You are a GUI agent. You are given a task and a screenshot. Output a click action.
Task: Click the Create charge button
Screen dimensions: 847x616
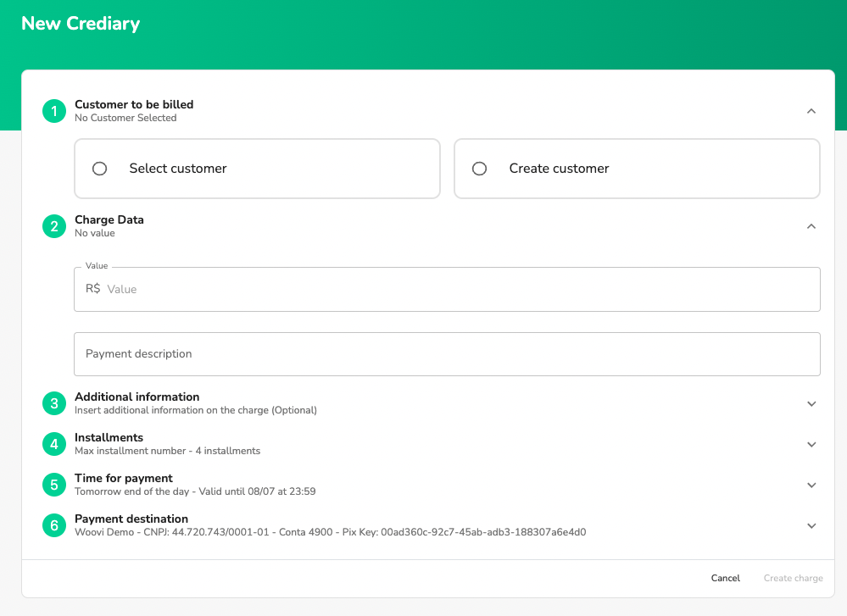point(793,578)
